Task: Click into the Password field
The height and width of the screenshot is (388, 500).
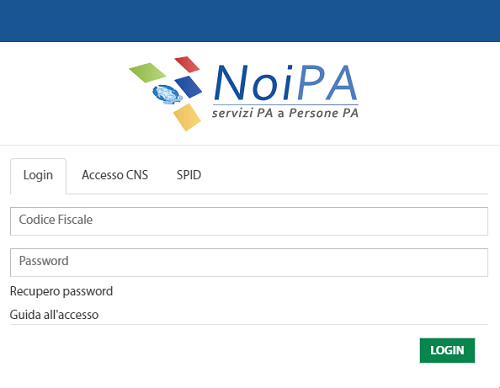Action: pos(249,262)
